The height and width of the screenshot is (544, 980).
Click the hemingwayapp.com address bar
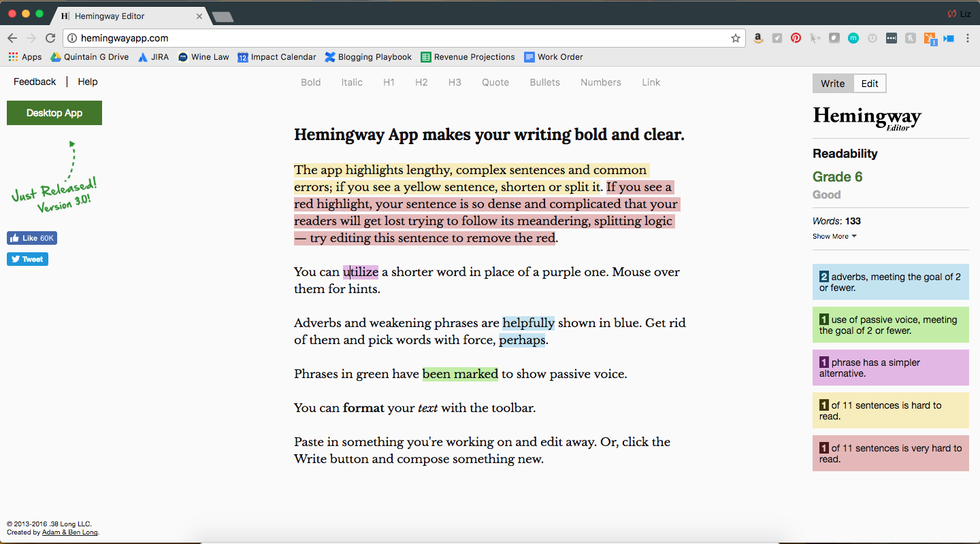[x=395, y=39]
